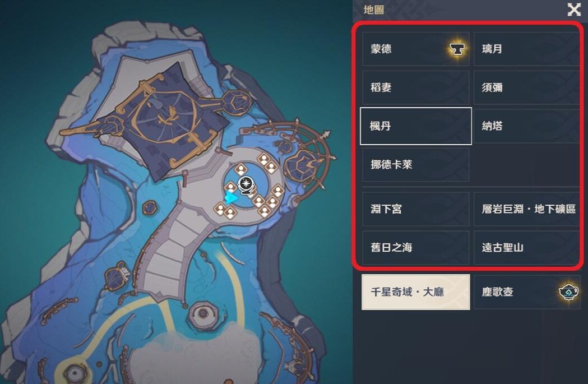Select the highlighted 楓丹 region
Image resolution: width=588 pixels, height=384 pixels.
point(416,126)
